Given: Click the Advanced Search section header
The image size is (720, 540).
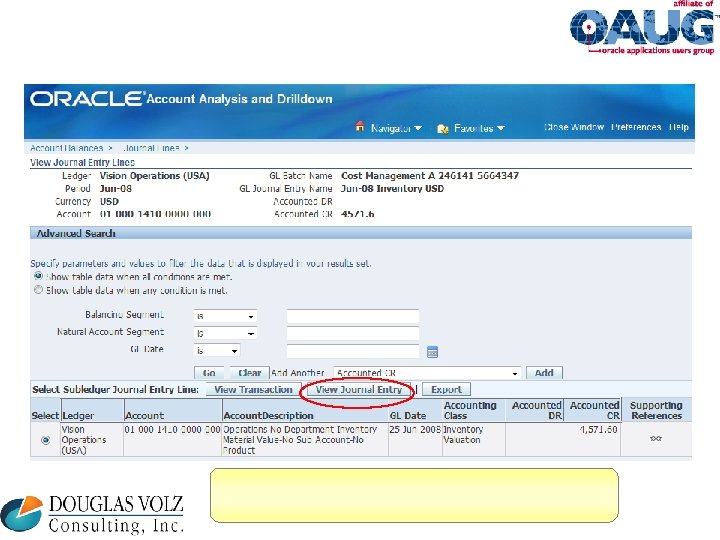Looking at the screenshot, I should coord(361,233).
